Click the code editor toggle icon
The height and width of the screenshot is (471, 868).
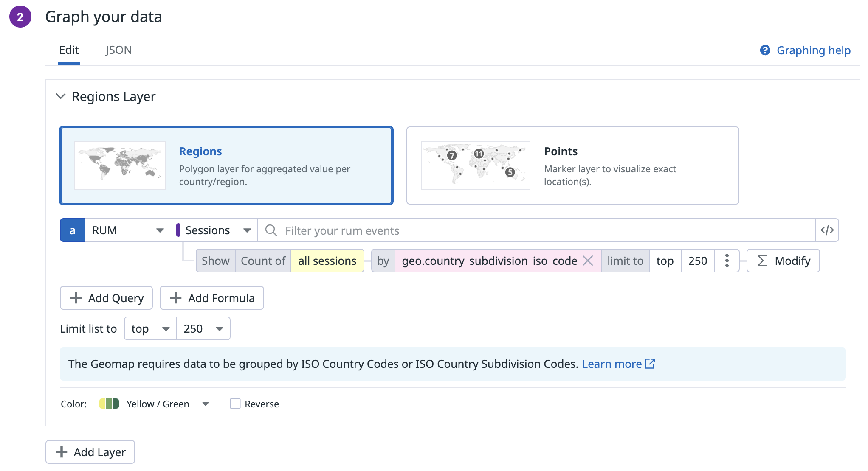pos(827,230)
